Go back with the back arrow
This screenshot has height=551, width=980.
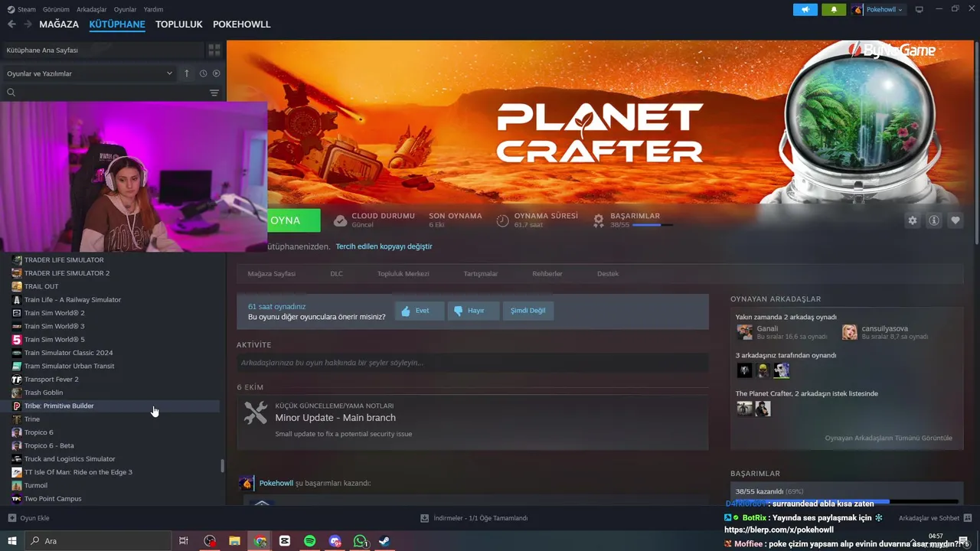point(11,24)
